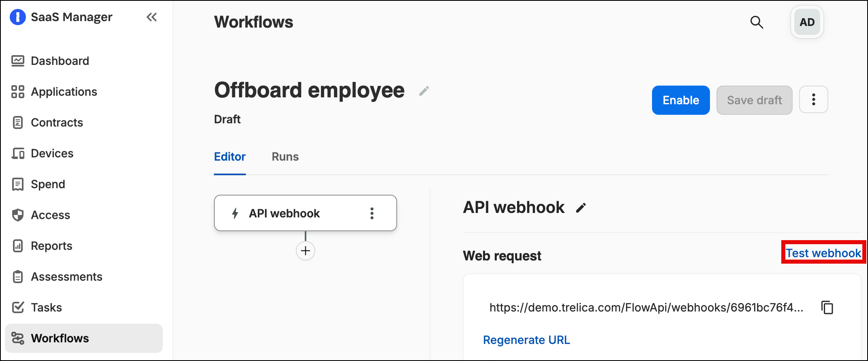
Task: Enable the workflow
Action: tap(681, 100)
